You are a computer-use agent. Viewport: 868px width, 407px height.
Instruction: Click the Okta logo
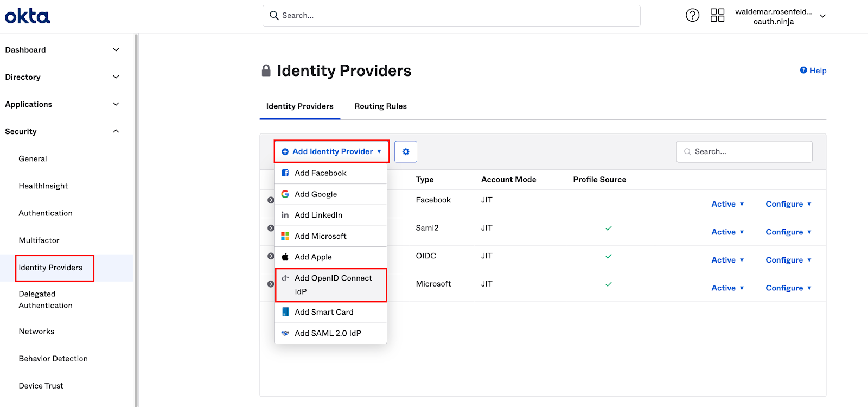(27, 16)
